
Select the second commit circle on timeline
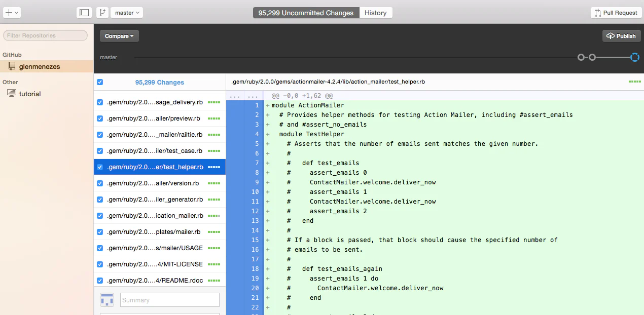(x=592, y=57)
